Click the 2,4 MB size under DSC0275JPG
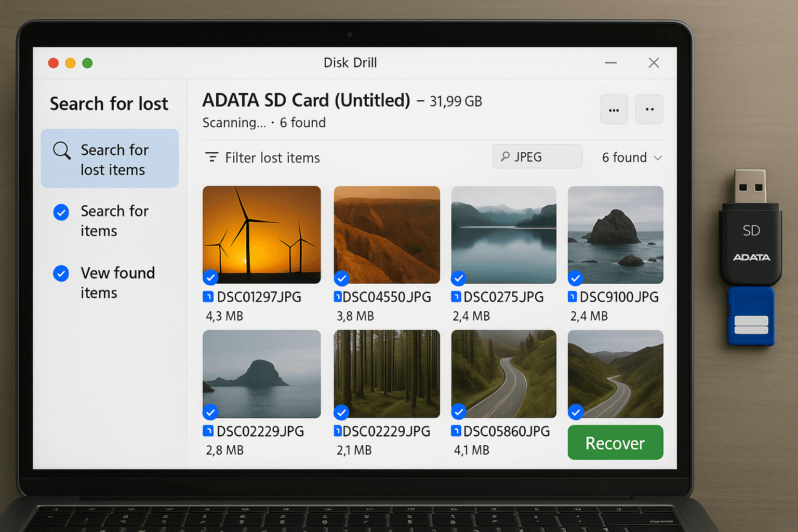 tap(471, 316)
